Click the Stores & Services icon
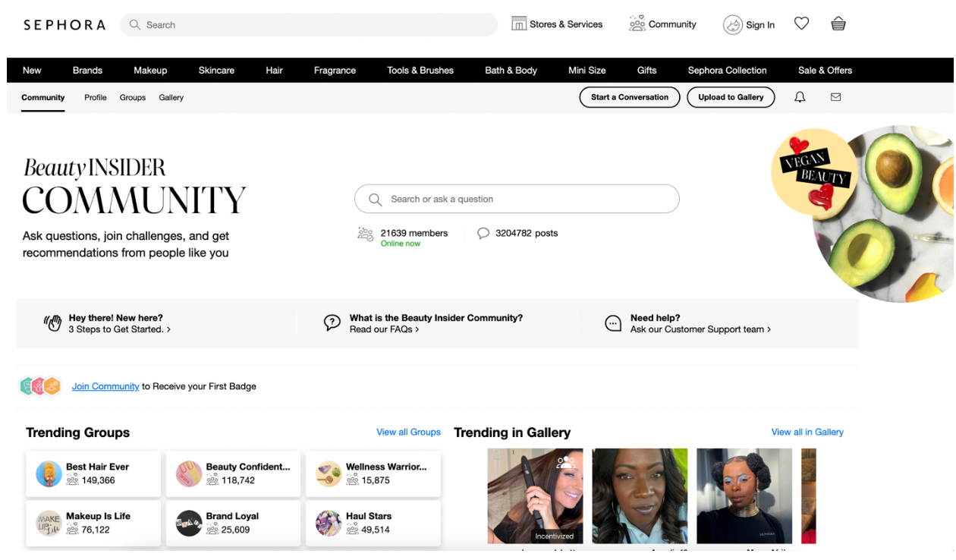The image size is (956, 560). tap(519, 24)
